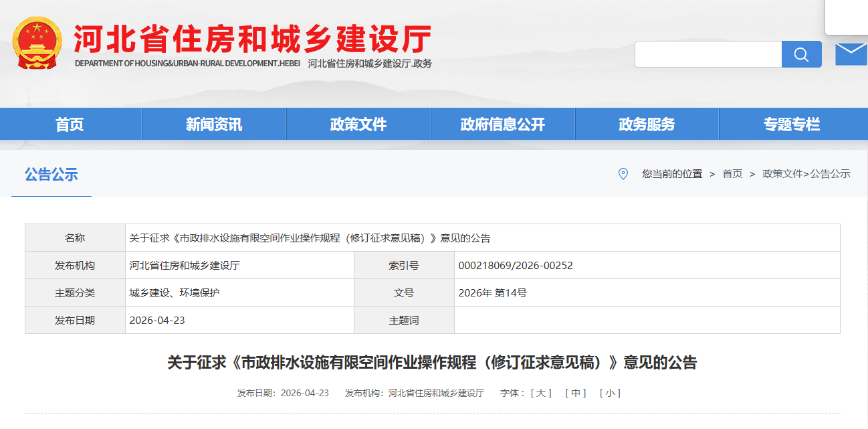
Task: Open the 新闻资讯 navigation menu
Action: (214, 124)
